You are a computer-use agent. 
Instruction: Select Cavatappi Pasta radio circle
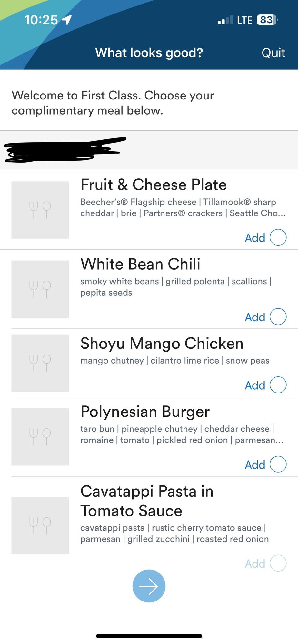[x=278, y=563]
